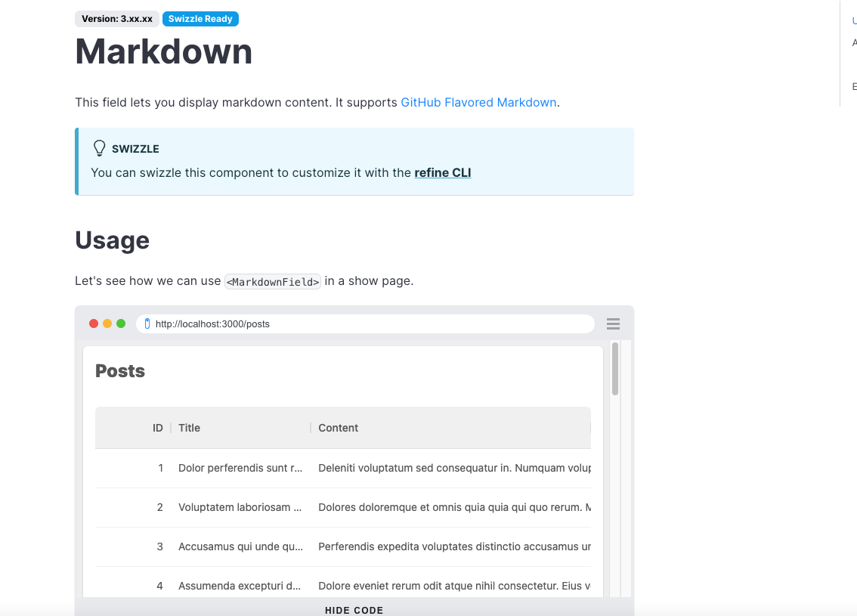
Task: Click the content cell starting Dolores doloremque
Action: [454, 507]
